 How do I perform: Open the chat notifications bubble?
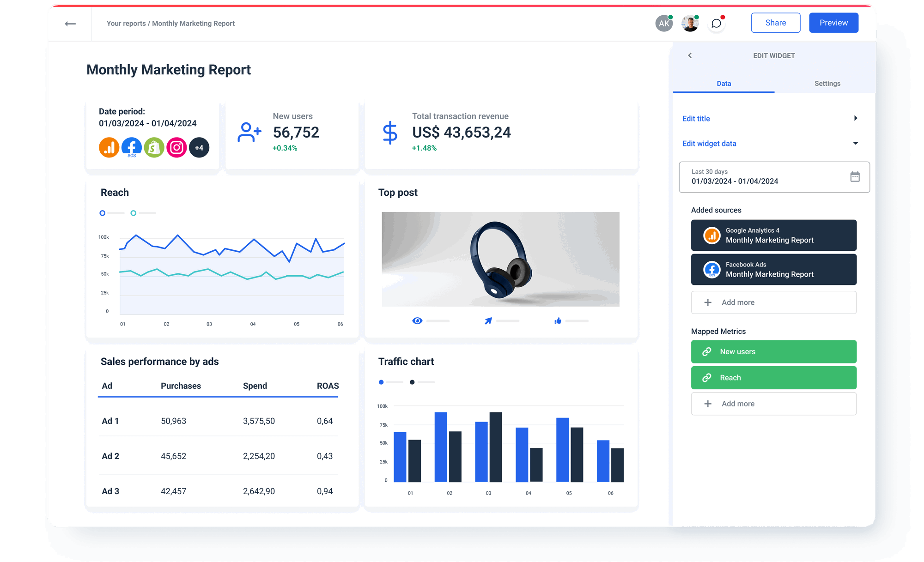[716, 23]
